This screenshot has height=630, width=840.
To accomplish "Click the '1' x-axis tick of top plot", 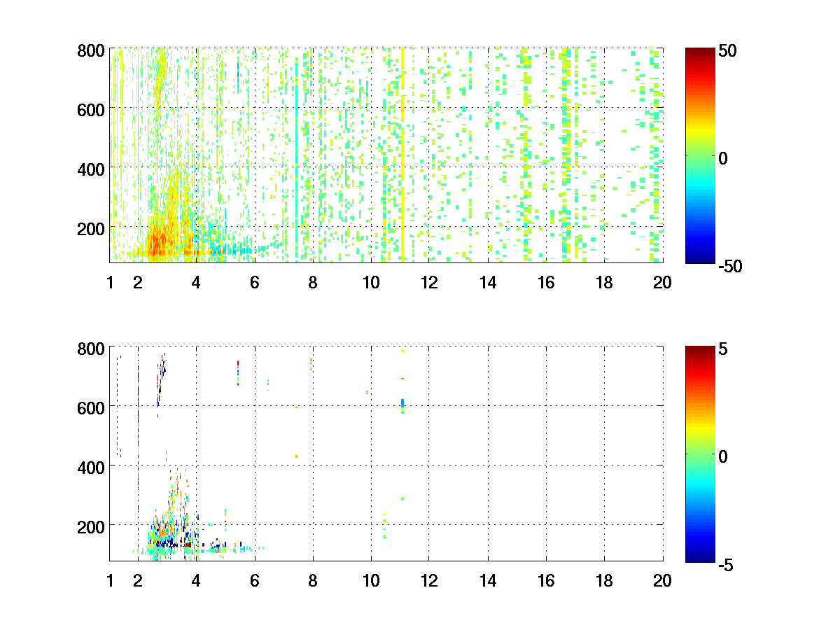I will point(110,283).
